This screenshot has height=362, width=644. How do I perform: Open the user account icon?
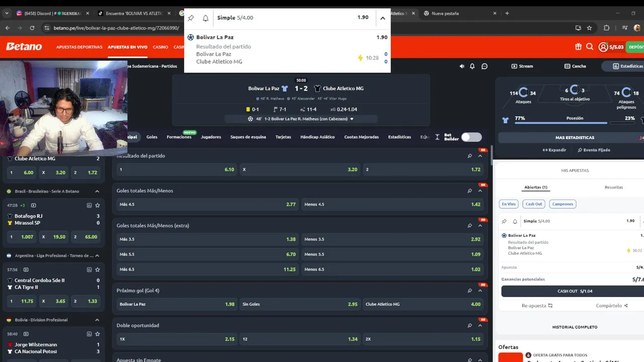603,47
